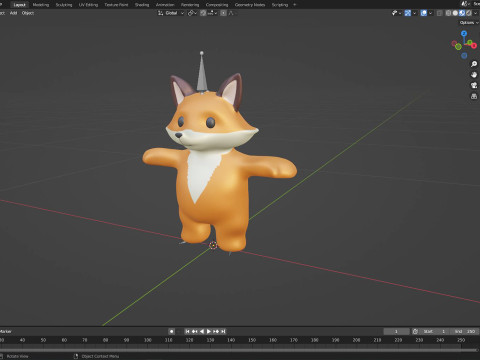Open the pivot point dropdown
This screenshot has width=480, height=360.
pyautogui.click(x=192, y=13)
